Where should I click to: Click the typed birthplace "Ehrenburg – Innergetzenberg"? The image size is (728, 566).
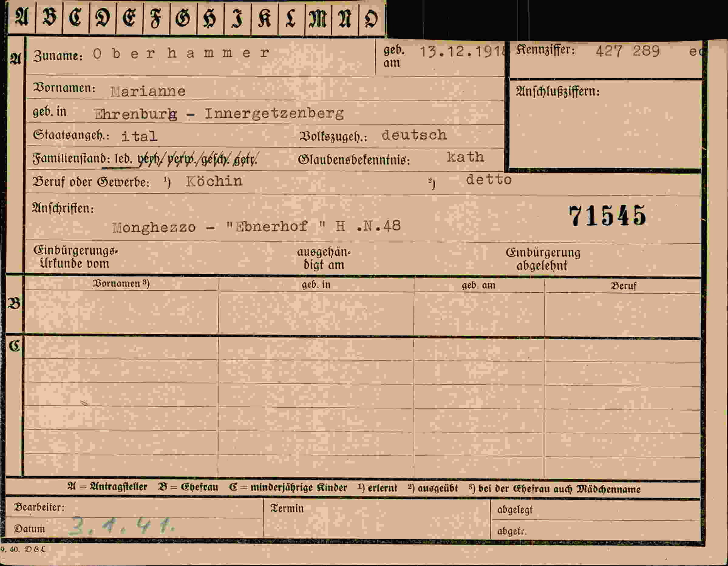219,114
